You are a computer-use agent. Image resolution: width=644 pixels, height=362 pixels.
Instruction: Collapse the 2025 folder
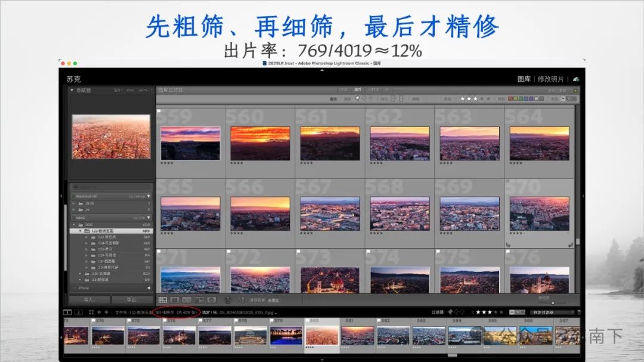coord(74,225)
